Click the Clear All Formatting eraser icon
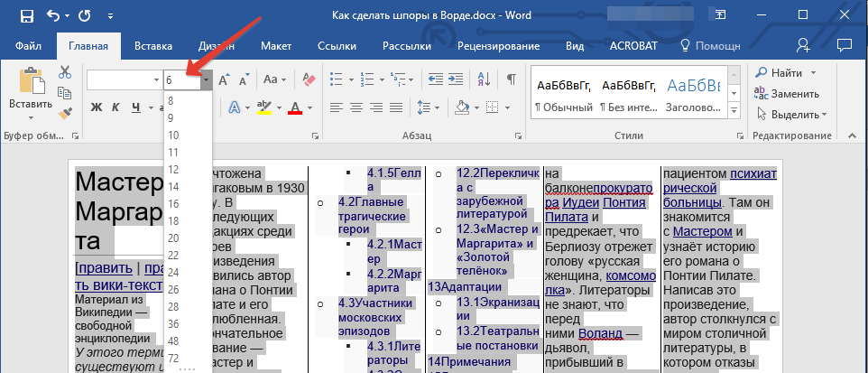868x373 pixels. point(309,79)
